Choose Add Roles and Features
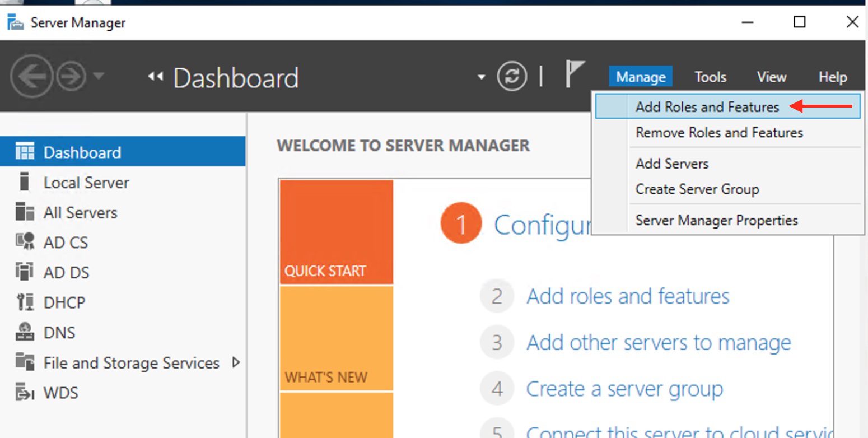The height and width of the screenshot is (438, 868). pos(727,106)
